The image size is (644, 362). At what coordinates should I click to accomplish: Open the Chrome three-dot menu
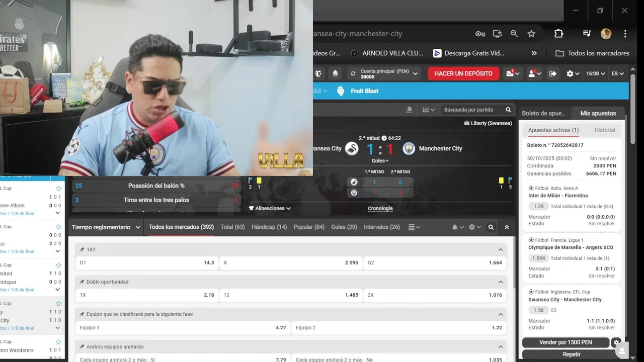[625, 34]
